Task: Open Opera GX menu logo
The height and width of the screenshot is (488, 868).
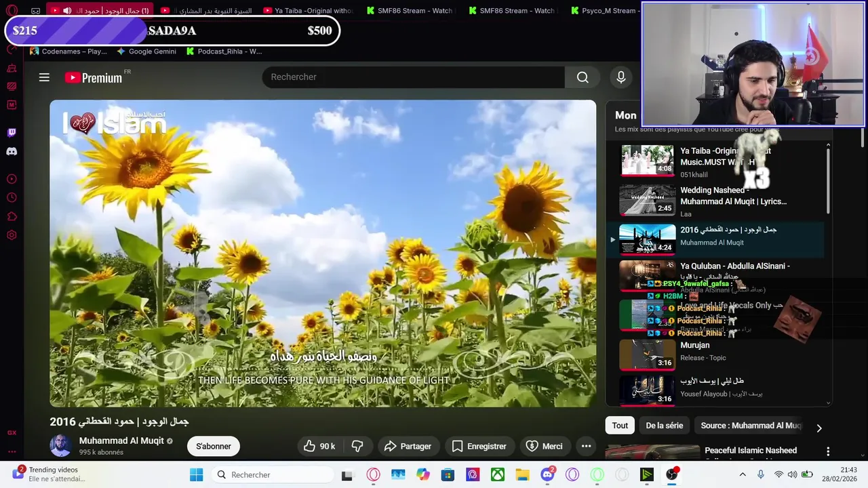Action: (x=12, y=11)
